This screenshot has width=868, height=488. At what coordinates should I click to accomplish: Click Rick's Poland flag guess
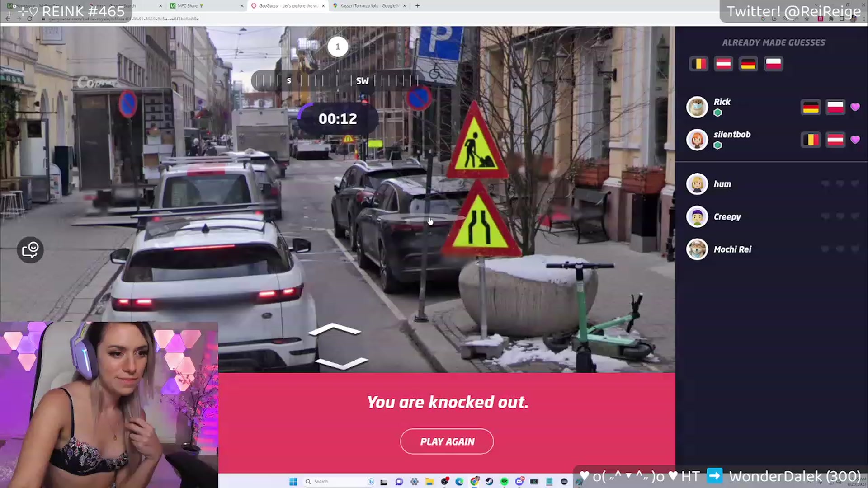pyautogui.click(x=835, y=107)
